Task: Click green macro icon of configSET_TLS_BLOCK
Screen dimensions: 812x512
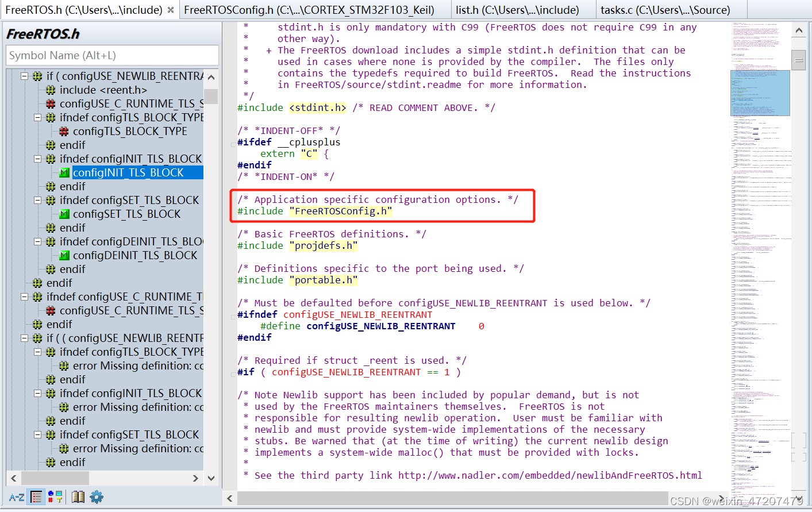Action: [x=64, y=214]
